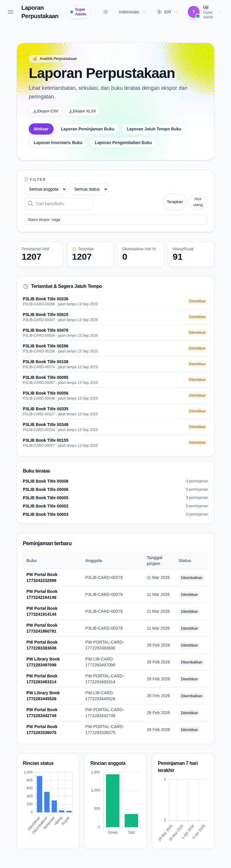Click the IDR currency coin icon
Screen dimensions: 231x868
(159, 12)
